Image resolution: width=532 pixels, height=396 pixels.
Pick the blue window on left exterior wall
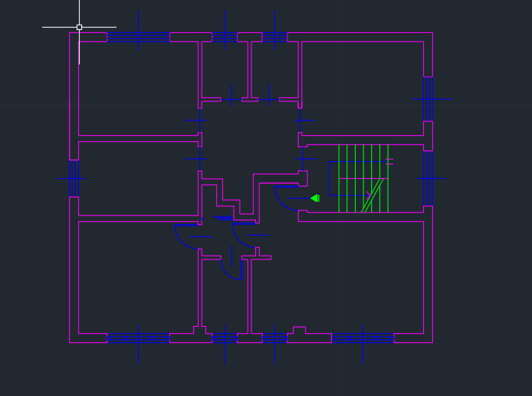pyautogui.click(x=74, y=178)
